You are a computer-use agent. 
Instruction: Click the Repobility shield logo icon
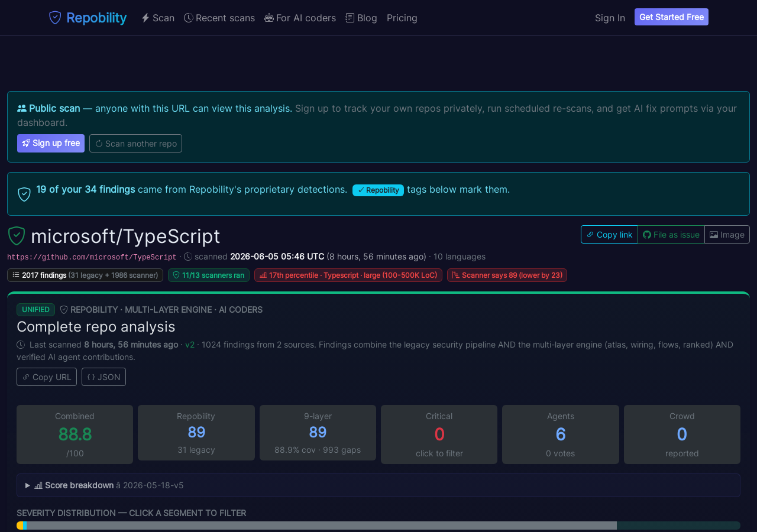pos(55,18)
